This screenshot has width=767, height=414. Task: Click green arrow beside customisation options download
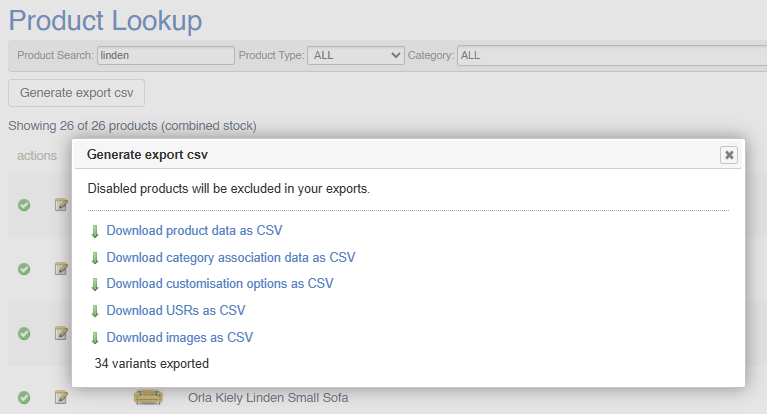click(95, 284)
